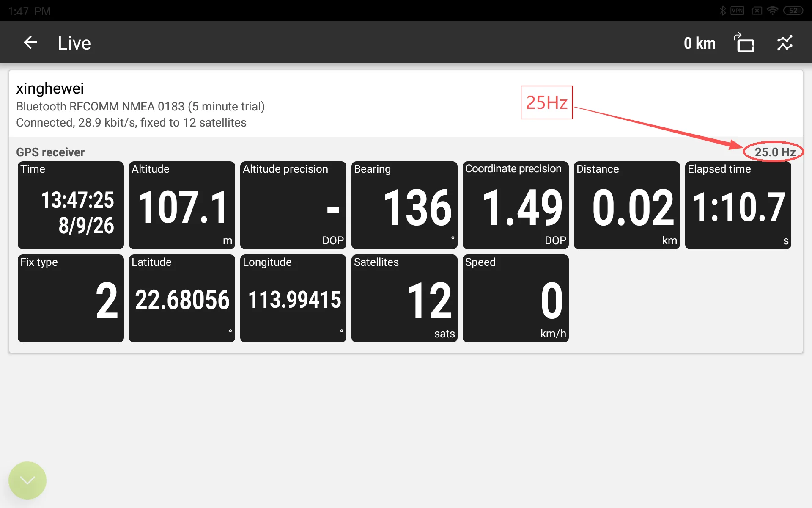Viewport: 812px width, 508px height.
Task: Select the Altitude tile 107.1 m
Action: [x=182, y=205]
